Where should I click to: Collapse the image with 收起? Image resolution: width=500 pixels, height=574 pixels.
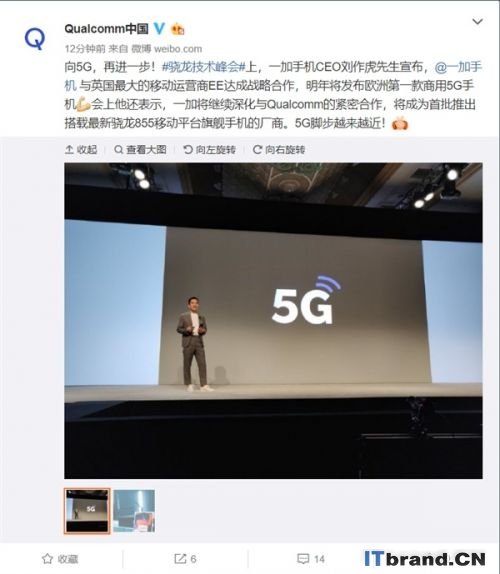coord(81,149)
